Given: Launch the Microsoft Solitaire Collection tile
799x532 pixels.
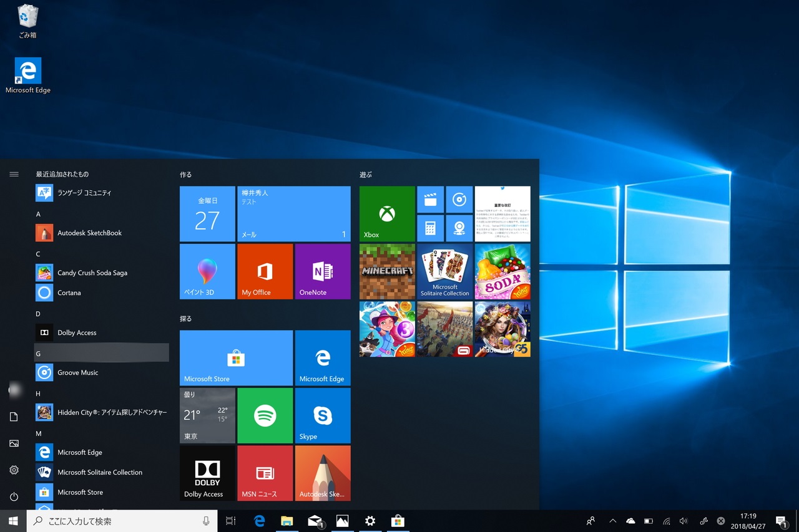Looking at the screenshot, I should [x=444, y=271].
